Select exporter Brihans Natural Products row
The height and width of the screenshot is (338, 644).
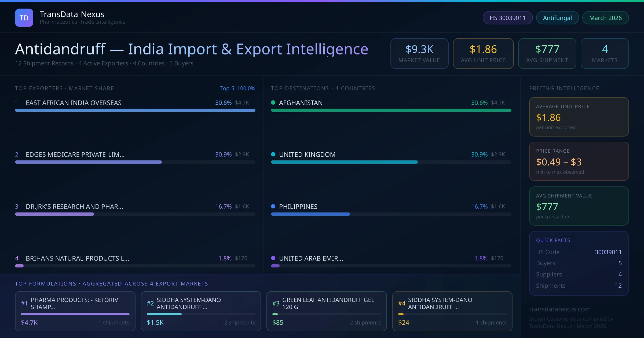[x=77, y=258]
